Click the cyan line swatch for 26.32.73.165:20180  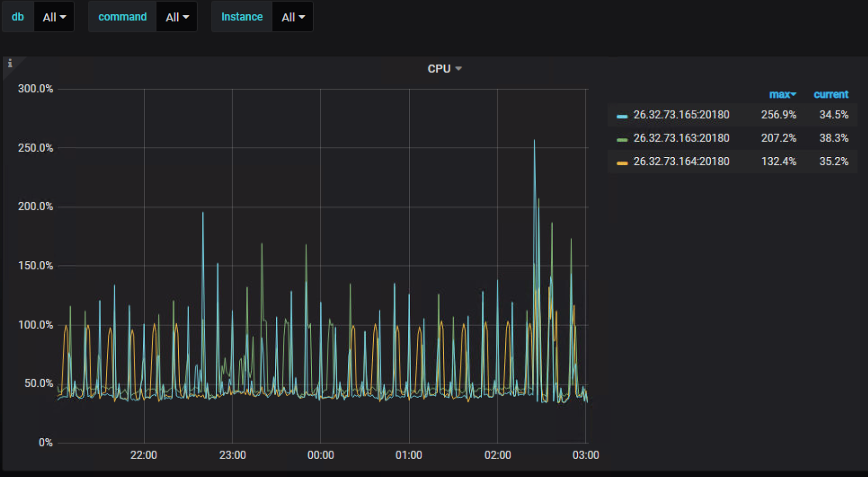pyautogui.click(x=622, y=115)
